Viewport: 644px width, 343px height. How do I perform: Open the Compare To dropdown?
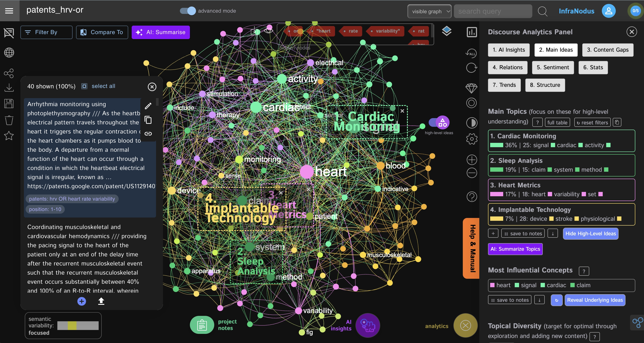tap(102, 32)
